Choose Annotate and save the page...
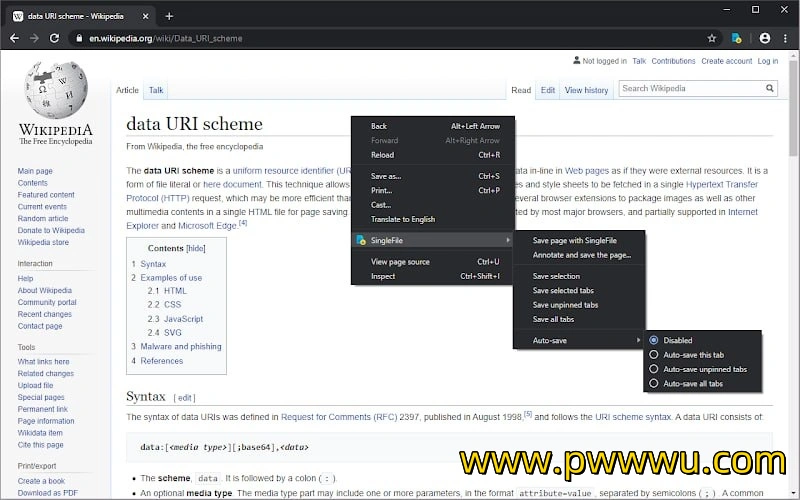Screen dimensions: 800x500 (x=579, y=255)
